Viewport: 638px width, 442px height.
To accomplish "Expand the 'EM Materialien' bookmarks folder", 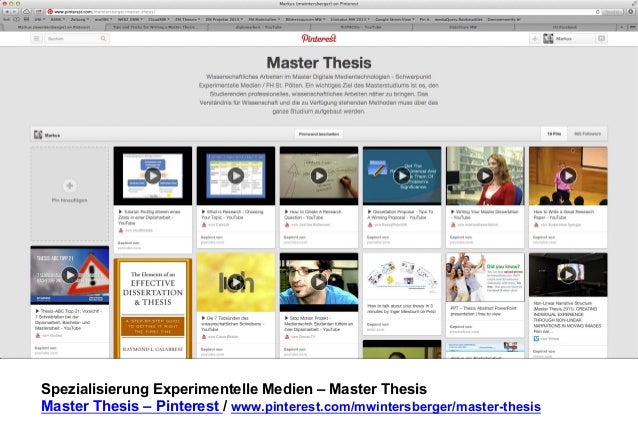I will (x=264, y=20).
